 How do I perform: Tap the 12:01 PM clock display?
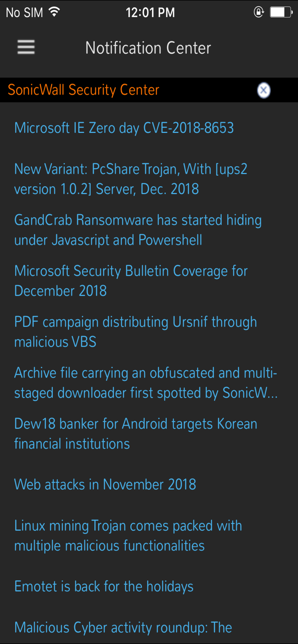[150, 12]
